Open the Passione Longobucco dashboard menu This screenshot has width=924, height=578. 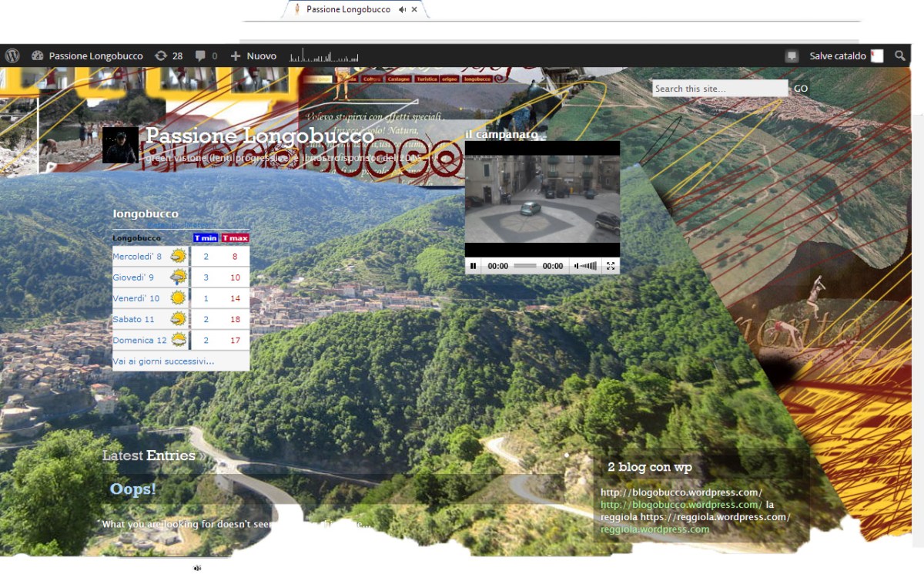pos(87,55)
